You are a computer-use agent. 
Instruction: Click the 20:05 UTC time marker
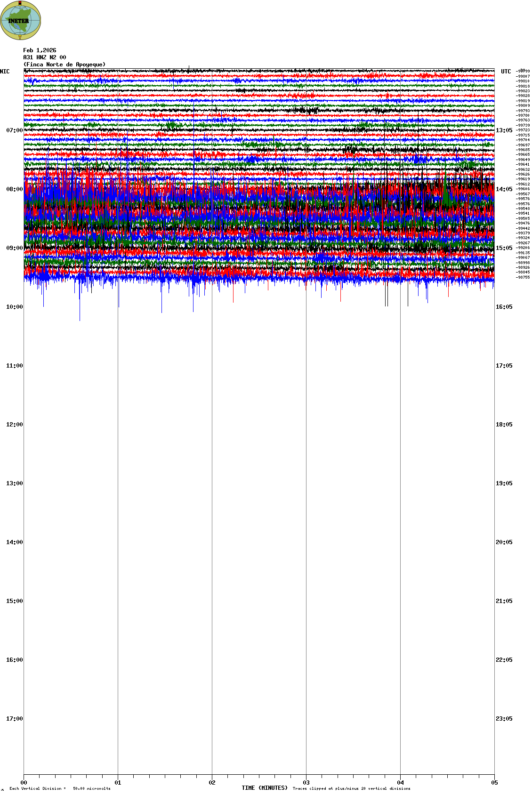click(504, 542)
